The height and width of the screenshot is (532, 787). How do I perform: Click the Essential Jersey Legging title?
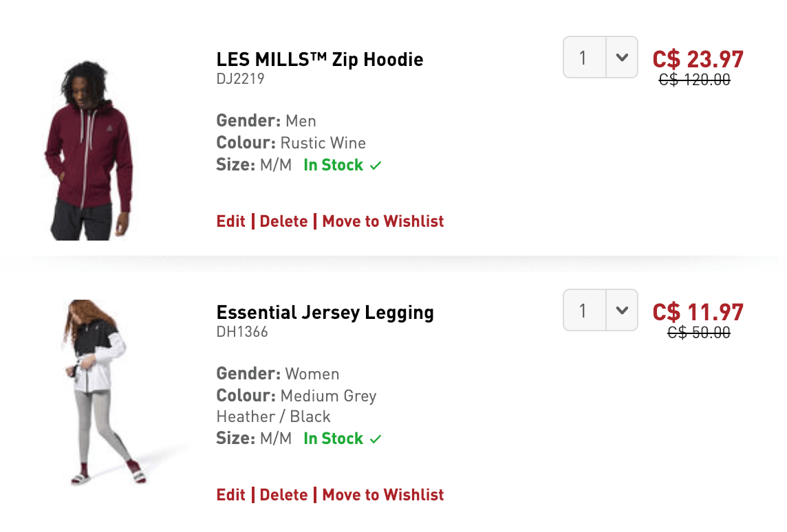[325, 312]
